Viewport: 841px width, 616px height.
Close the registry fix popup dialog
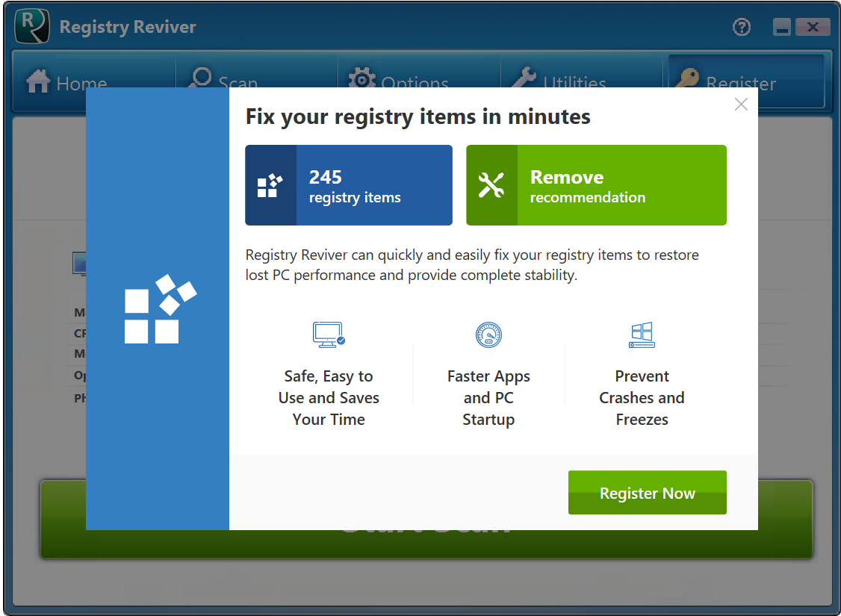pos(741,104)
